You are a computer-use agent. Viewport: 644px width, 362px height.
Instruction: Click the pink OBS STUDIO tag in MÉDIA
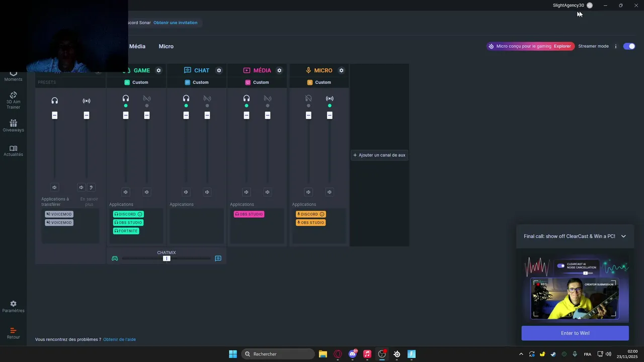pyautogui.click(x=249, y=214)
